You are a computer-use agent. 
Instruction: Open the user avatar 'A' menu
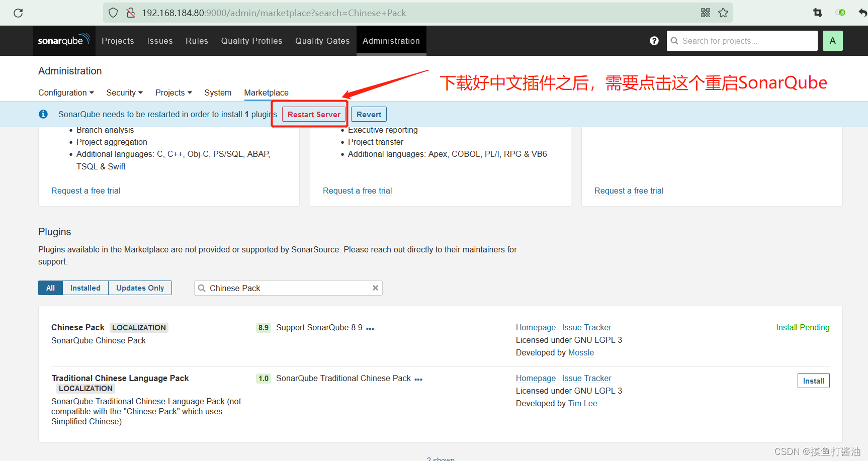[x=833, y=41]
